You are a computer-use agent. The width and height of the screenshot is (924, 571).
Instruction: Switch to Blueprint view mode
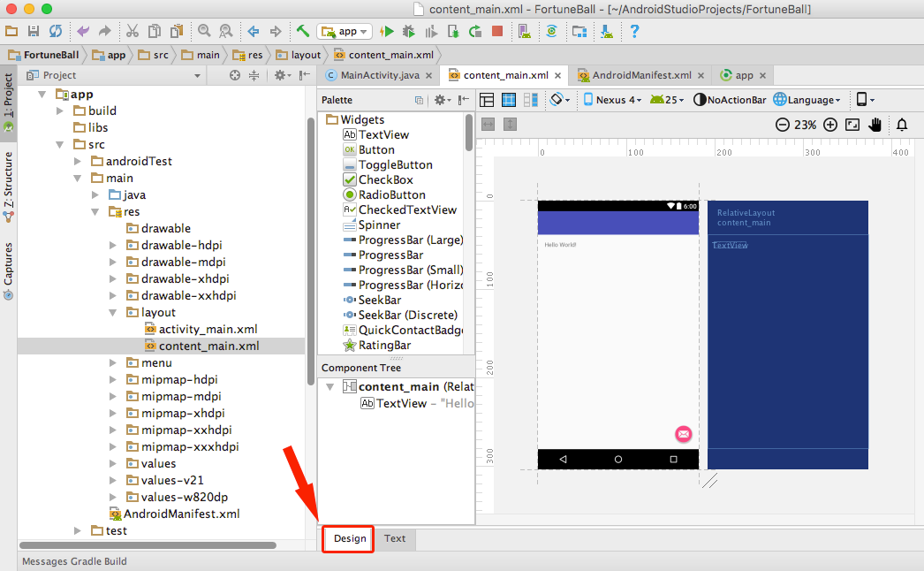click(509, 100)
